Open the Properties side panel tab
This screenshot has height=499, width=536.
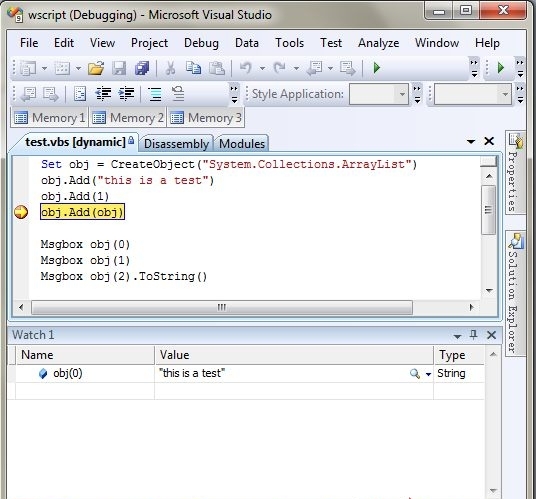coord(515,173)
